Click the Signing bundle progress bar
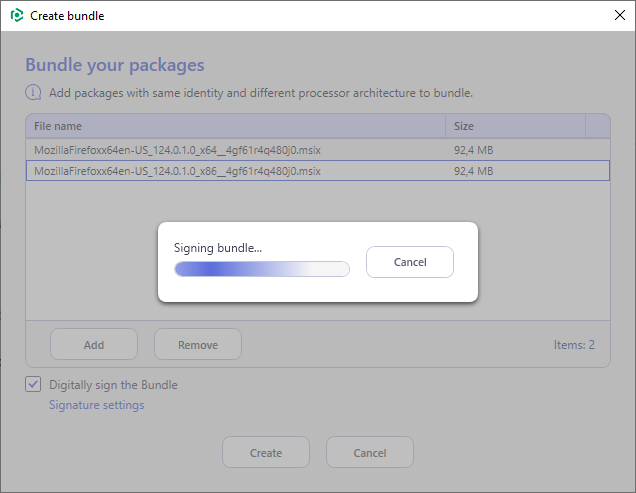This screenshot has height=493, width=636. pos(262,269)
